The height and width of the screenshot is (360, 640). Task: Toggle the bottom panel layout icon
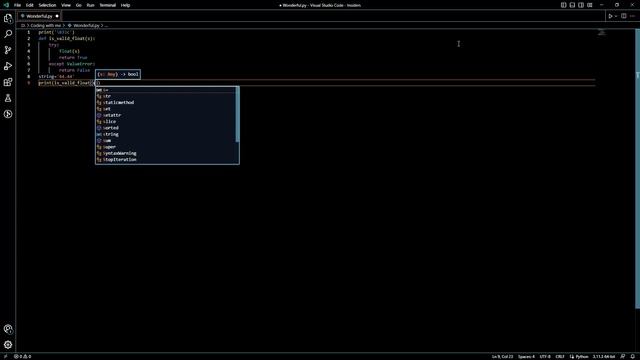click(572, 5)
